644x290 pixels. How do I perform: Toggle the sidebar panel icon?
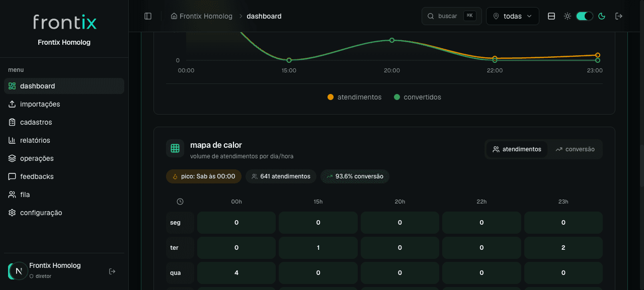pyautogui.click(x=148, y=16)
